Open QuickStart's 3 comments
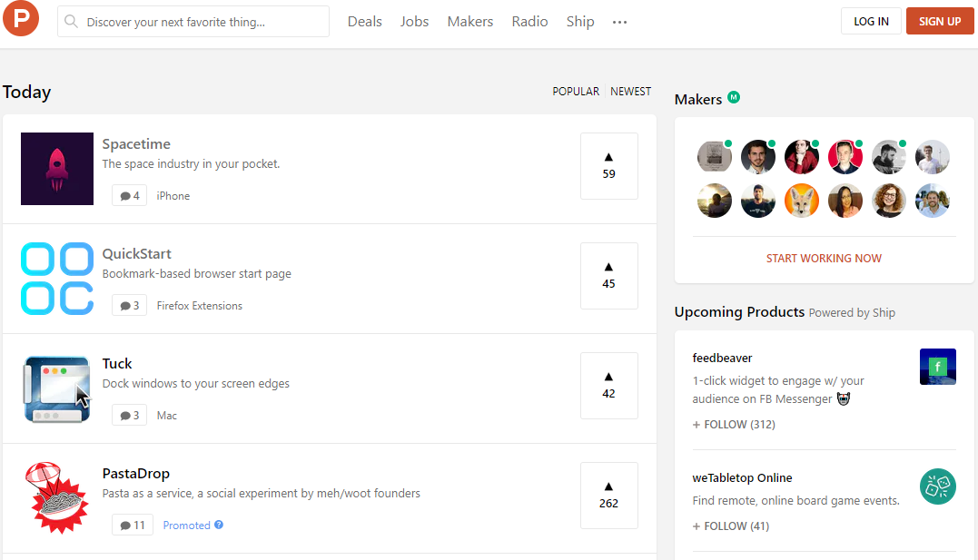 [129, 306]
